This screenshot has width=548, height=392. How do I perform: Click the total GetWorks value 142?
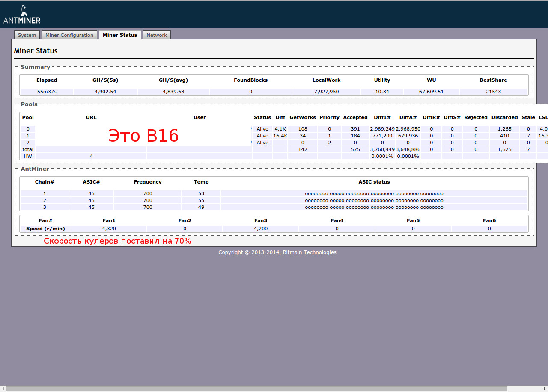303,149
